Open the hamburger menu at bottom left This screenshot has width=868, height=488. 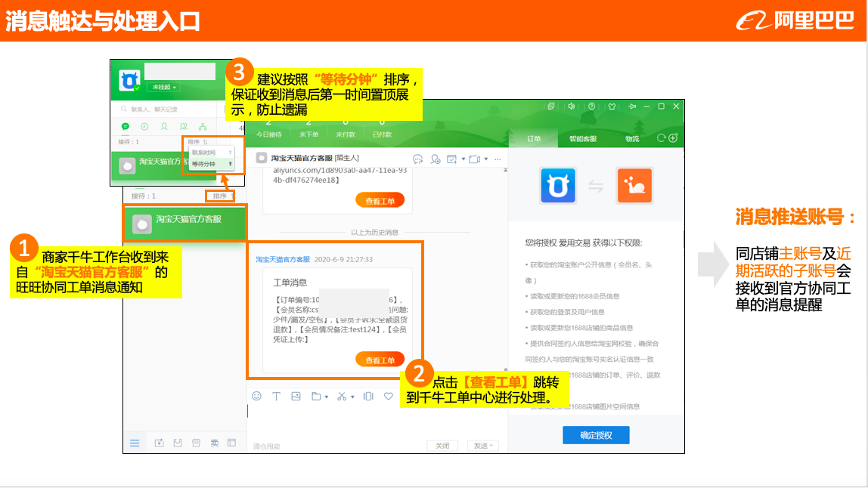[x=135, y=443]
